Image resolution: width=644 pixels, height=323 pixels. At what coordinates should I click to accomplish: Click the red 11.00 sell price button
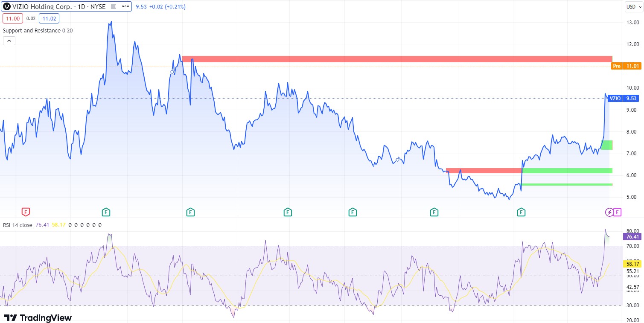pos(12,18)
